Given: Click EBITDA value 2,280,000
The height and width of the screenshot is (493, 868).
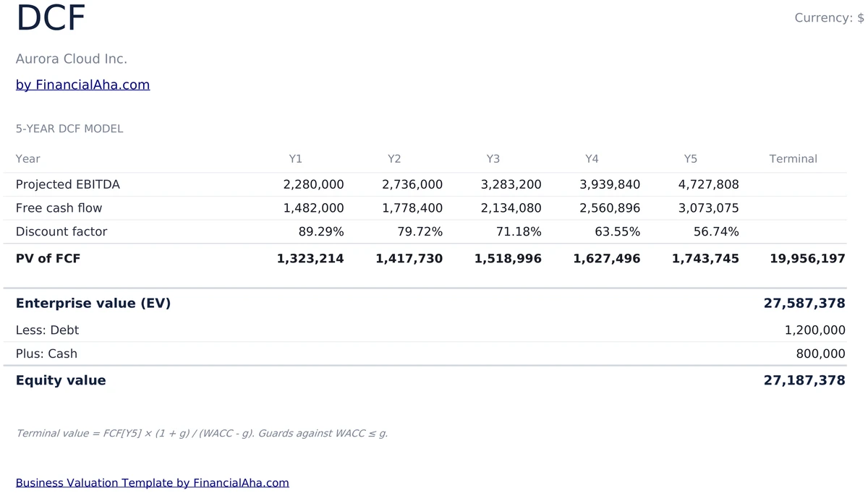Looking at the screenshot, I should tap(313, 184).
